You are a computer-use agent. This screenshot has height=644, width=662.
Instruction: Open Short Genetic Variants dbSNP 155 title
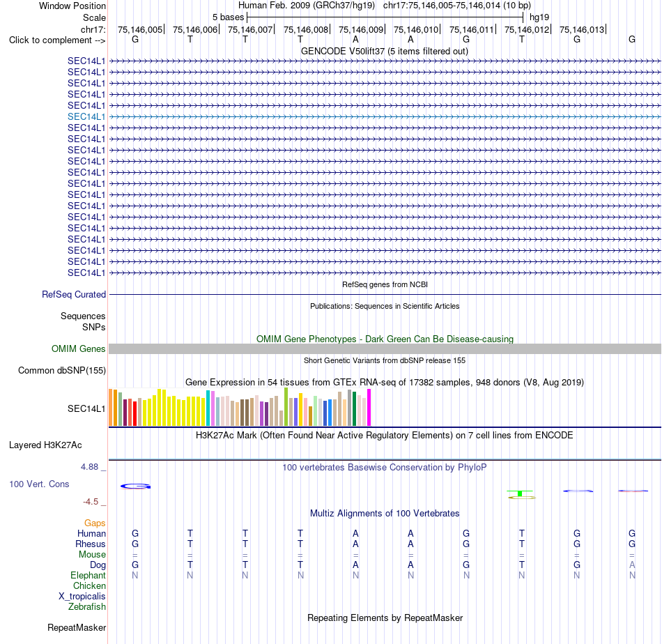385,360
